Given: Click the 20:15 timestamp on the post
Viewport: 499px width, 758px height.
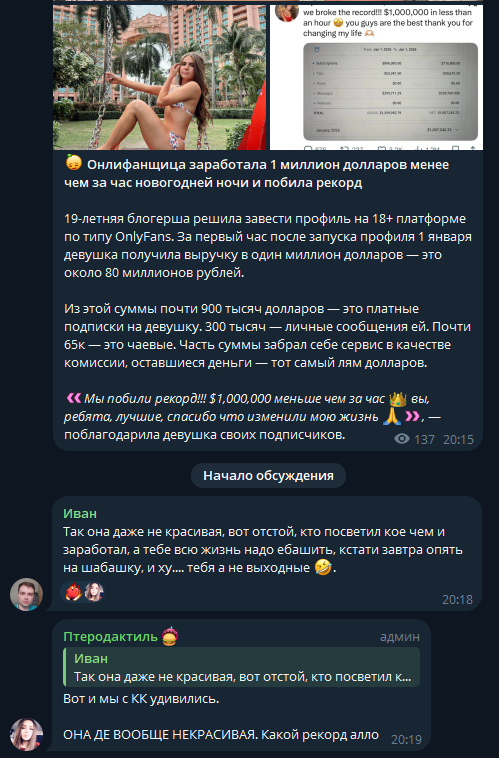Looking at the screenshot, I should [458, 439].
